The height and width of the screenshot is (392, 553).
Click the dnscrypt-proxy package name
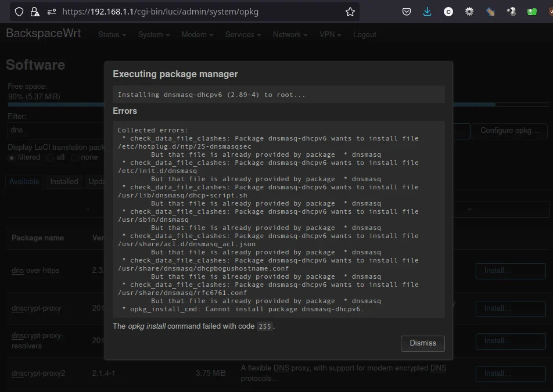tap(36, 308)
